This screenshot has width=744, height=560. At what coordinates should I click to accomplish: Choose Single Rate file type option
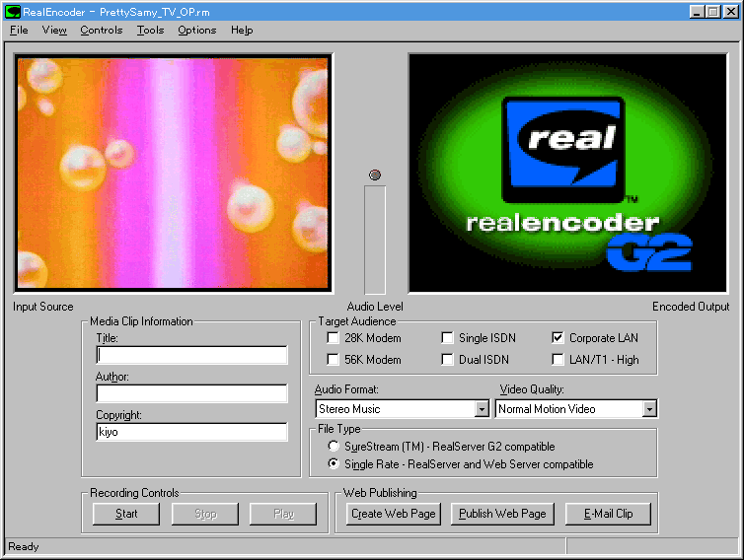334,463
